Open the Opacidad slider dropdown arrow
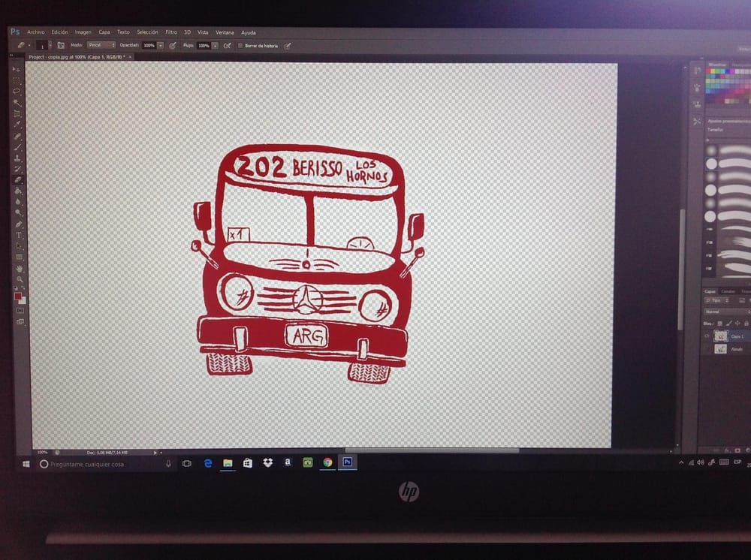This screenshot has width=751, height=560. click(161, 46)
